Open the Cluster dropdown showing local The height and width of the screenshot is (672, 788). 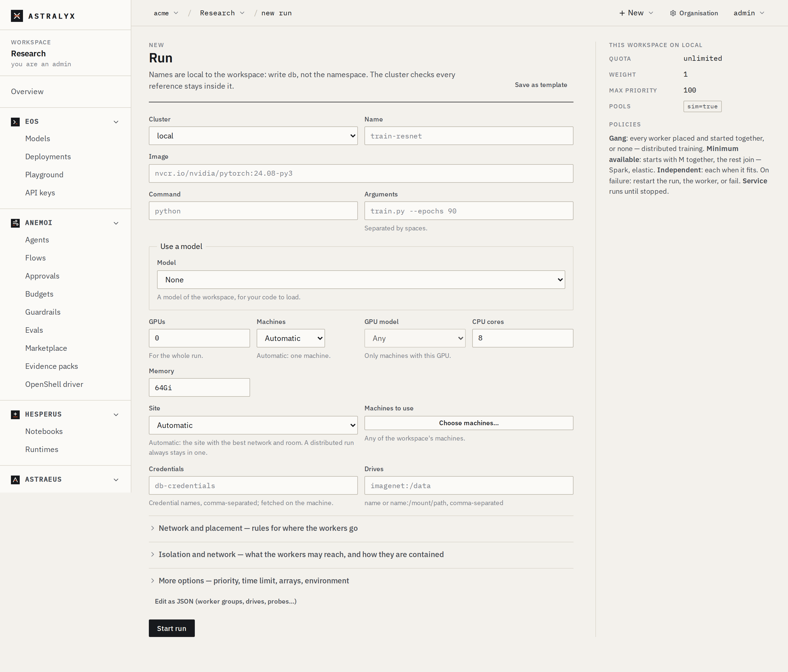(x=253, y=136)
